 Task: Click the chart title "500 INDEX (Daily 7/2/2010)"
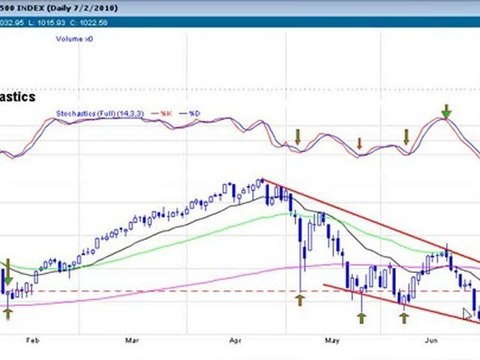59,8
